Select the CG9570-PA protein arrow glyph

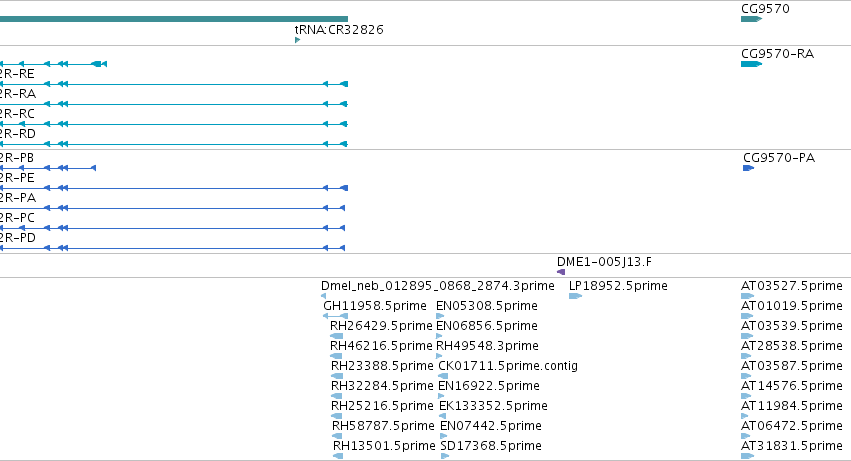pyautogui.click(x=748, y=168)
